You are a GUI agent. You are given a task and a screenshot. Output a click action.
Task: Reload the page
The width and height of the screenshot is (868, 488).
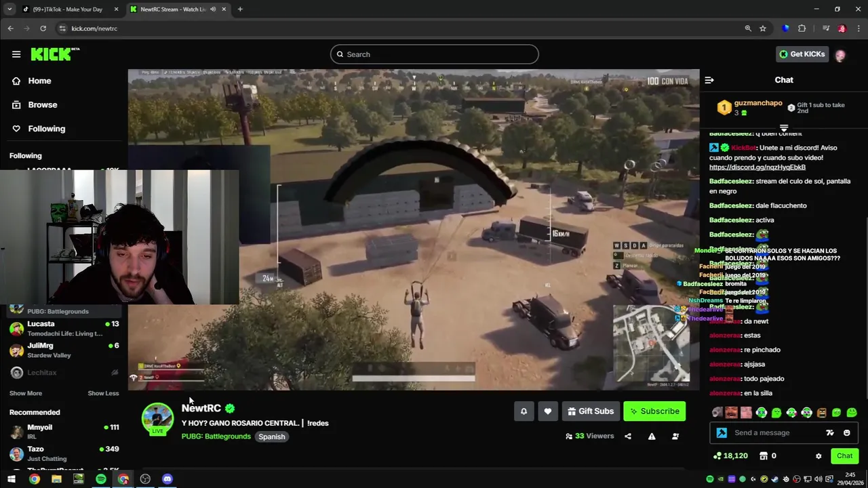pos(43,28)
